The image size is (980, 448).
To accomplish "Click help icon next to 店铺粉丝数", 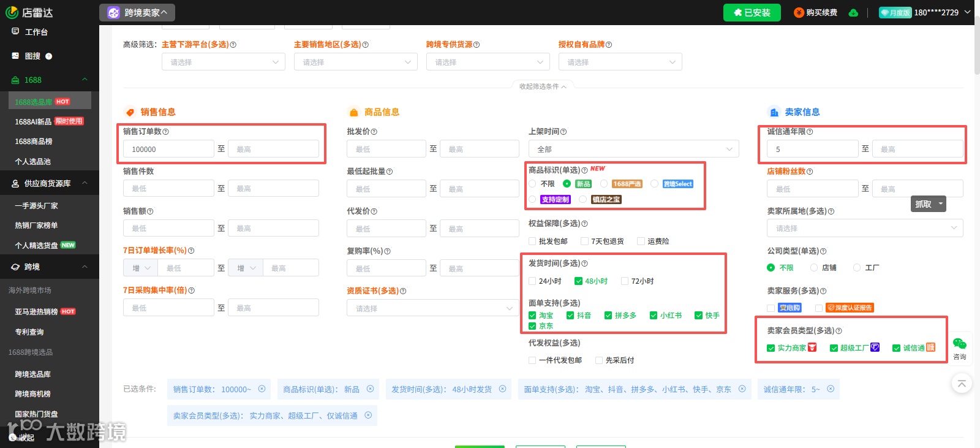I will pyautogui.click(x=810, y=172).
